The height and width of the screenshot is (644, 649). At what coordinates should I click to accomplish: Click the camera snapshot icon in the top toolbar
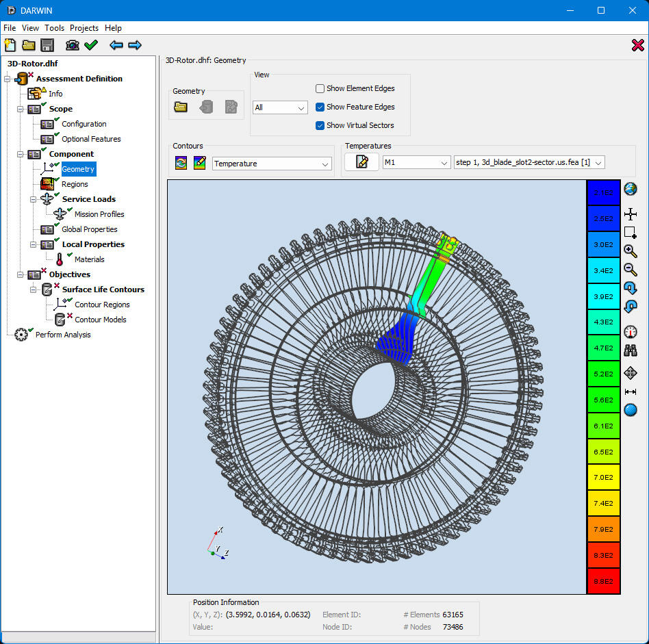coord(72,45)
